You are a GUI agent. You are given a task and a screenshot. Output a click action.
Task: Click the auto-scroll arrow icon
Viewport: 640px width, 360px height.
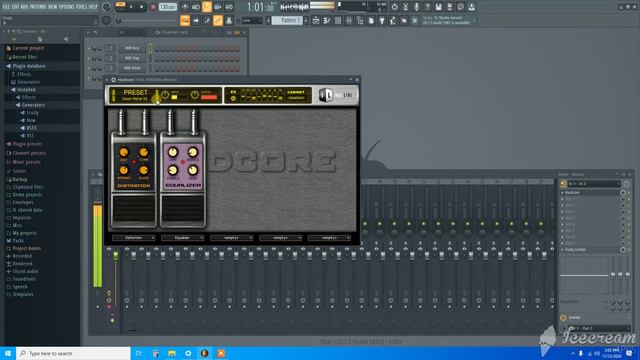pos(196,20)
